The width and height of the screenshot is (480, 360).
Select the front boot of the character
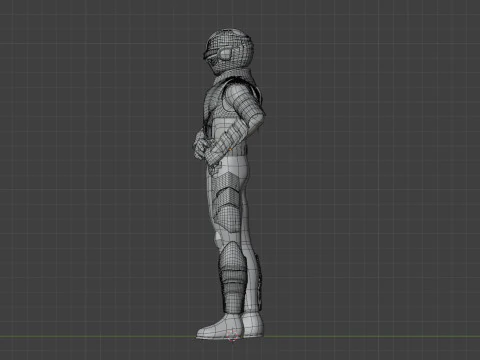(220, 326)
